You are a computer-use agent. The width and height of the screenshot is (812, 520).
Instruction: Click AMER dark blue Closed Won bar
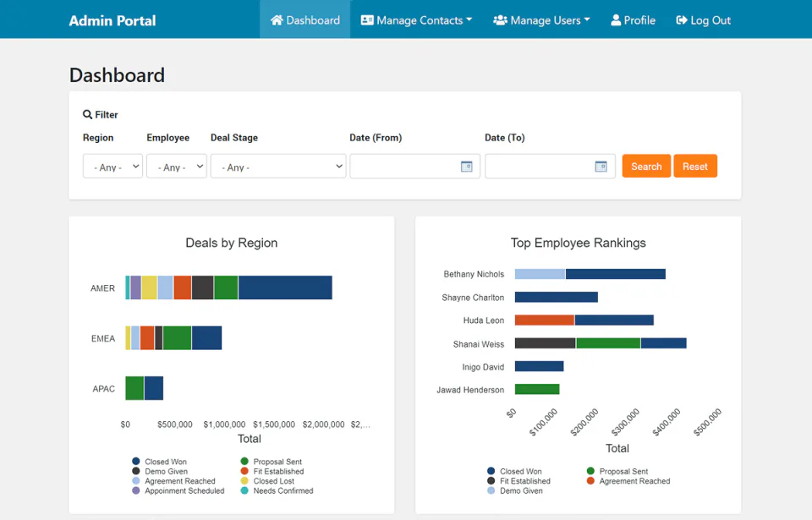pos(285,287)
